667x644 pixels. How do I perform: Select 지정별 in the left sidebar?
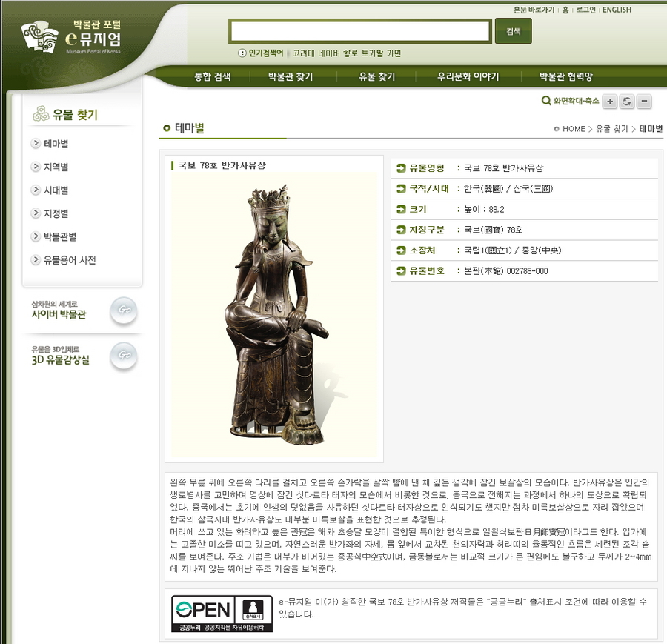pyautogui.click(x=56, y=213)
